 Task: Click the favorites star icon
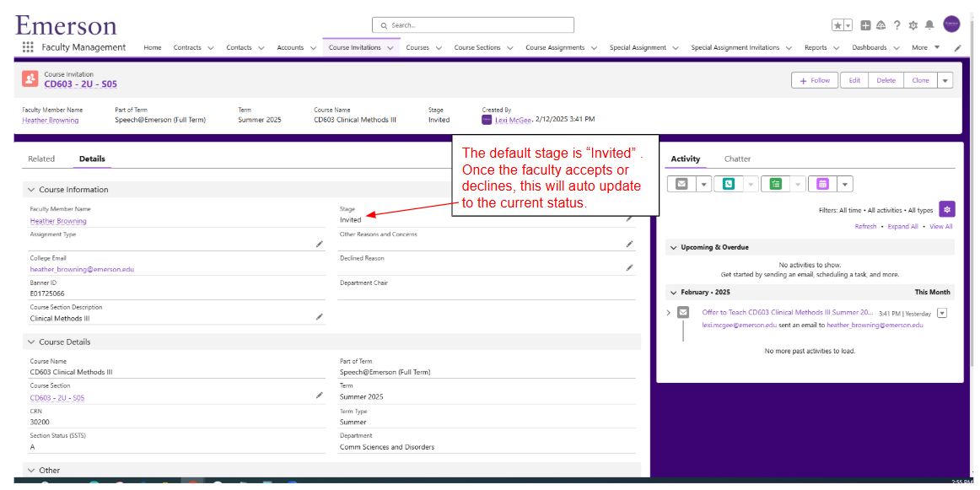point(837,25)
